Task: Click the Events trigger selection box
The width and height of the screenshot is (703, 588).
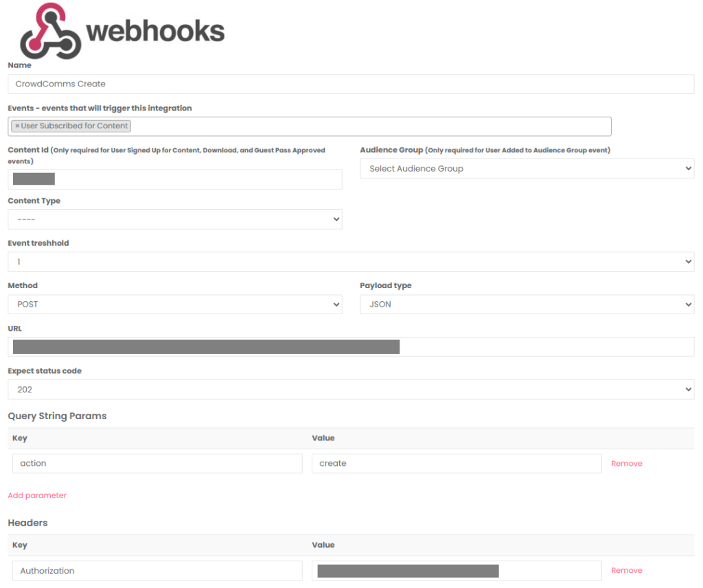Action: coord(371,126)
